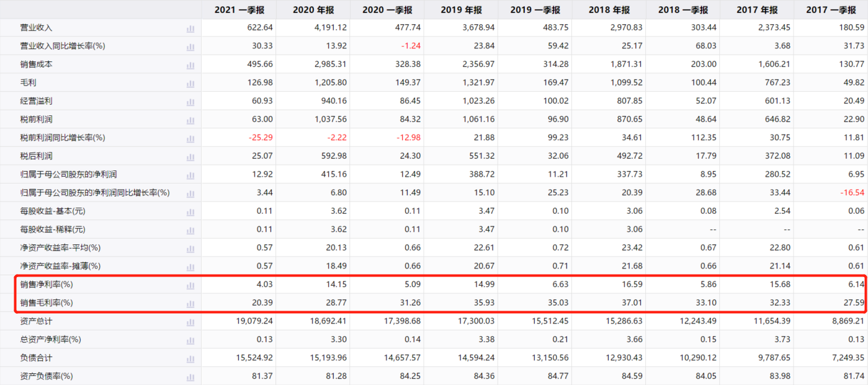Click the 销售成本 row label
The height and width of the screenshot is (385, 868).
(36, 64)
